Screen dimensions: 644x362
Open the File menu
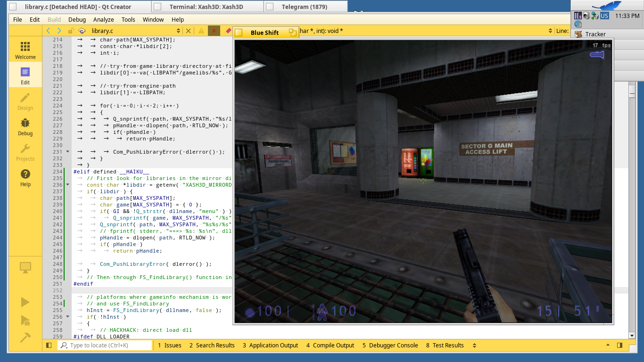(x=17, y=19)
